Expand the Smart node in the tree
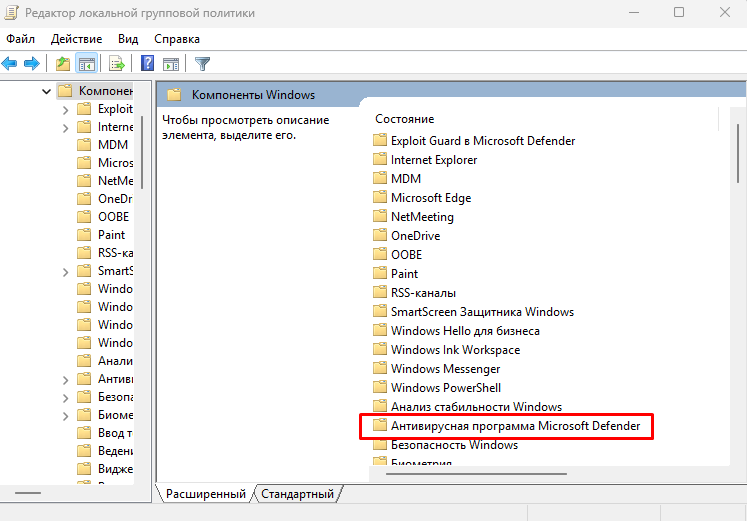 (65, 272)
